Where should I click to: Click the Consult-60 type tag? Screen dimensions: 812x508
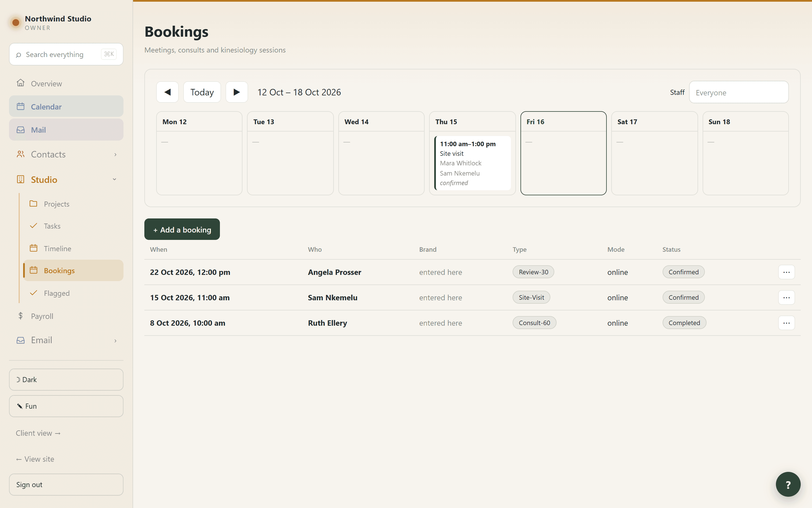pyautogui.click(x=534, y=323)
